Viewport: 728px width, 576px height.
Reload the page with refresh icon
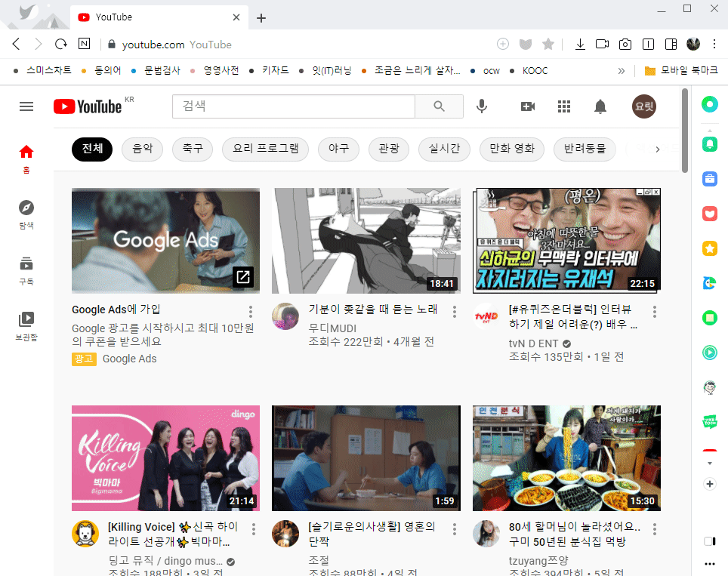click(x=61, y=44)
